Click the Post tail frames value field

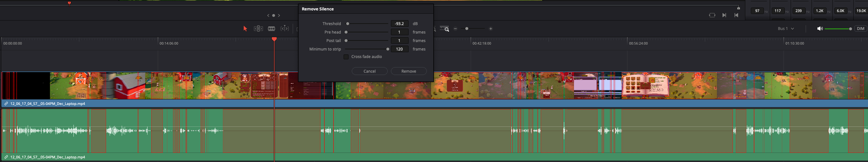pyautogui.click(x=399, y=40)
